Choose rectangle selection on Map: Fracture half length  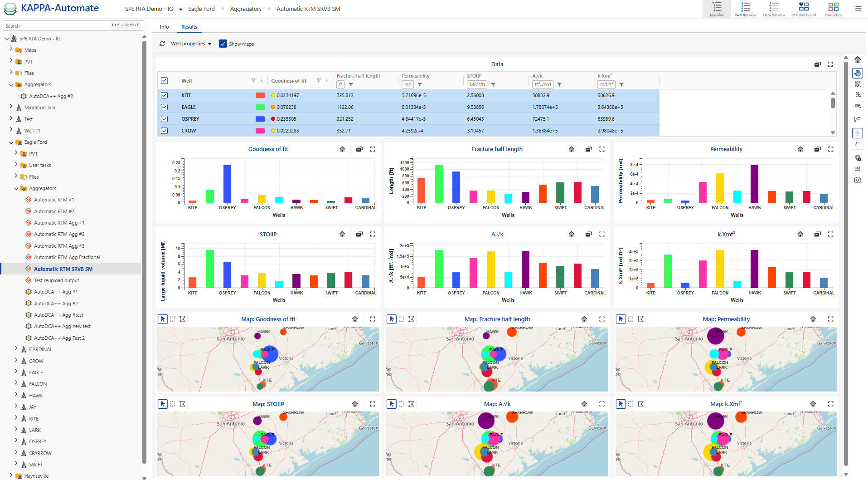(402, 319)
